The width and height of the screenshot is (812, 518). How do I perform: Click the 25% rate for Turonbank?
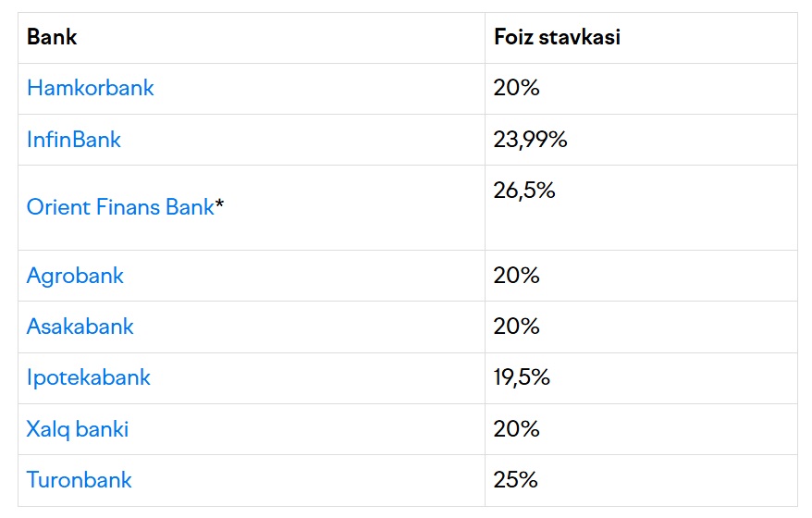(515, 480)
